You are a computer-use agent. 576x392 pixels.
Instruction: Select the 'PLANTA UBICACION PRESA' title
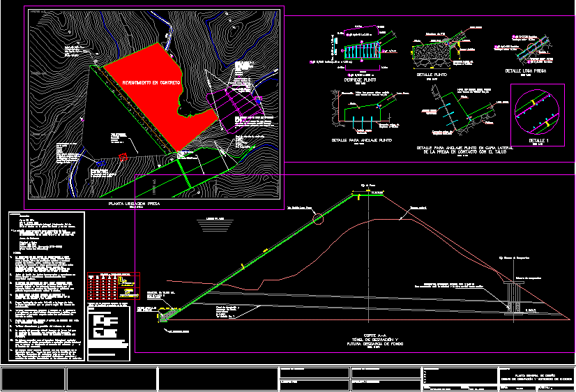tap(135, 204)
